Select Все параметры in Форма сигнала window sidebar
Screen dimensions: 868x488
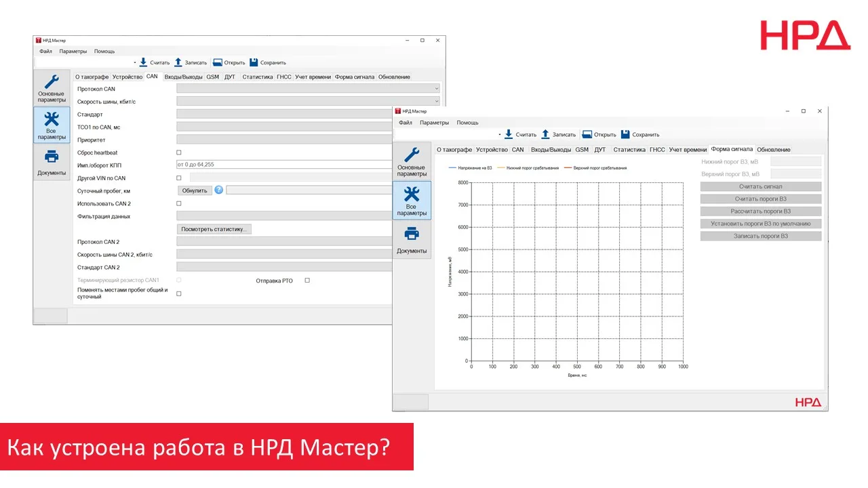[x=412, y=200]
